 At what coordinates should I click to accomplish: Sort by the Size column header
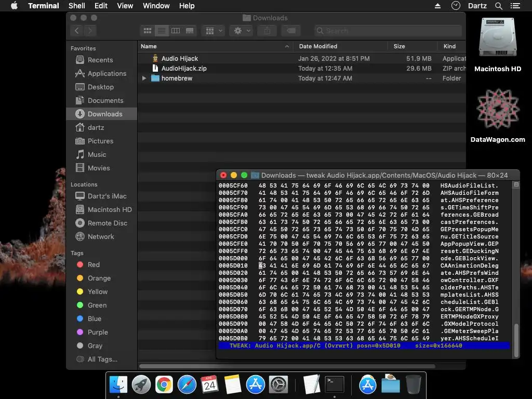[412, 46]
